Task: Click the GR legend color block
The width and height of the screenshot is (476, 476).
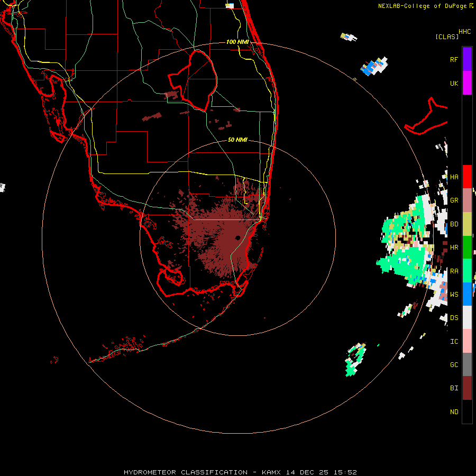Action: (467, 200)
